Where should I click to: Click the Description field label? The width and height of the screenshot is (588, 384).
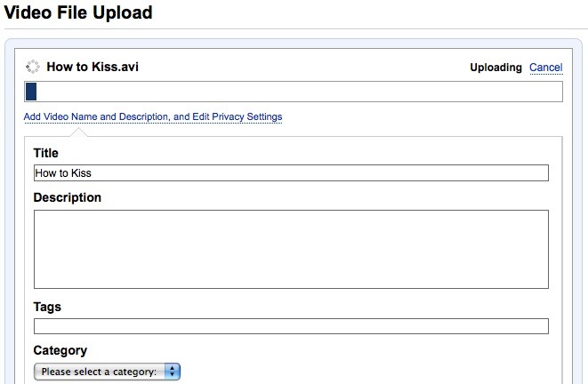click(68, 197)
